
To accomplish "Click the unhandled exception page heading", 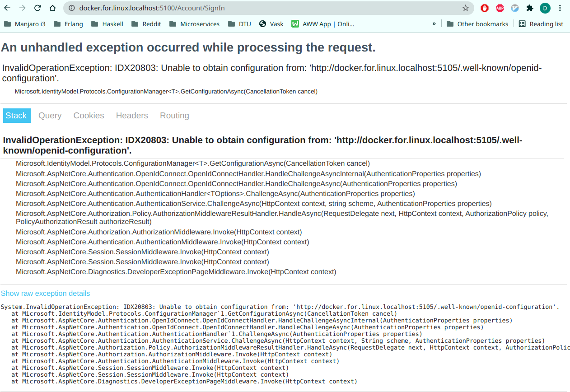I will [x=188, y=47].
